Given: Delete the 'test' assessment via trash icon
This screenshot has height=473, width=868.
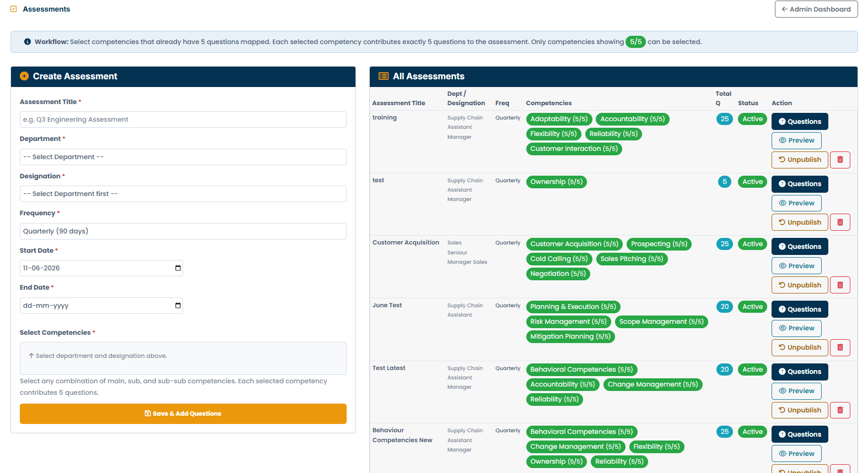Looking at the screenshot, I should 840,222.
